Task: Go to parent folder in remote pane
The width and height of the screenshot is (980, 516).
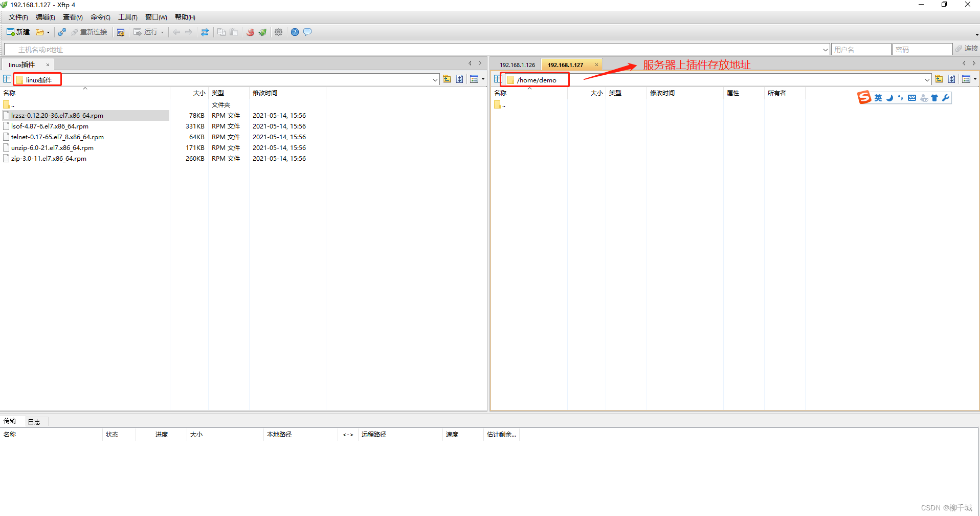Action: tap(939, 79)
